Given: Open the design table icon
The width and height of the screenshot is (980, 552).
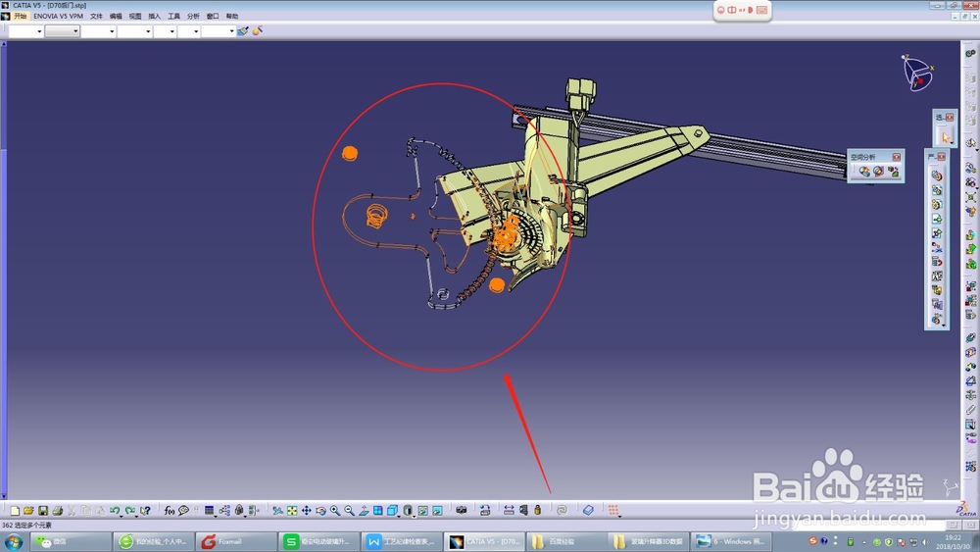Looking at the screenshot, I should (210, 511).
